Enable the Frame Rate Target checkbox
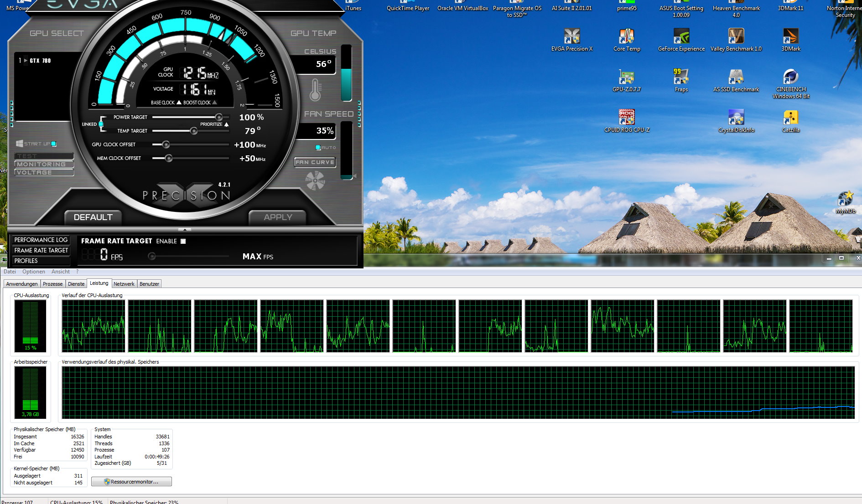 [x=183, y=241]
